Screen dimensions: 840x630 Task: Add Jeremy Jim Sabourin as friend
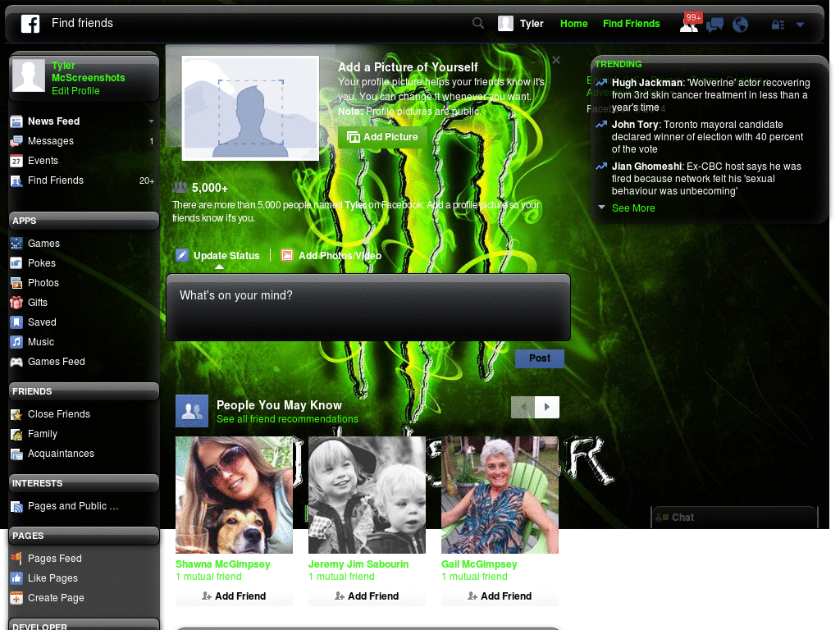click(x=367, y=596)
